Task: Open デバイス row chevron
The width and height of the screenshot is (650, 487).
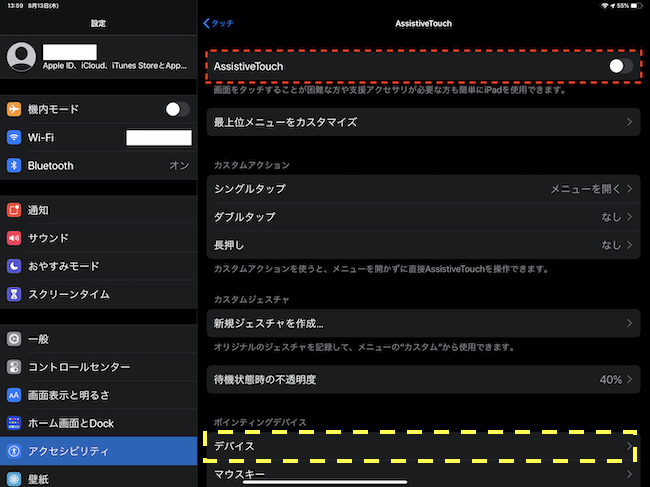Action: coord(629,446)
